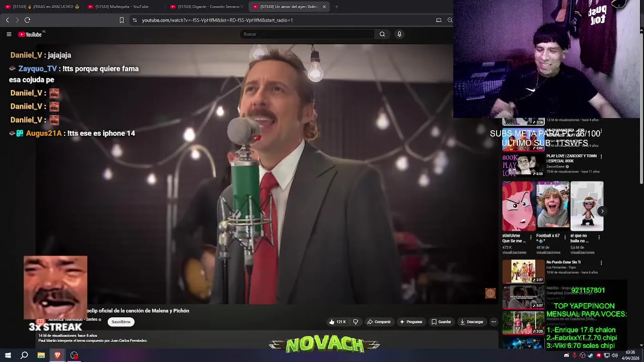
Task: Open Windows Start menu
Action: coord(8,355)
